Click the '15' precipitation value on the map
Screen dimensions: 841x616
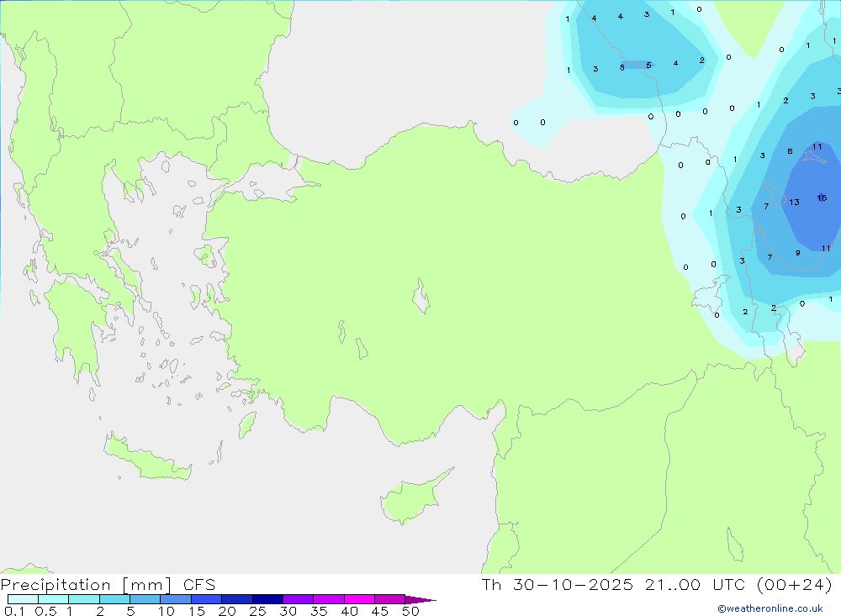[x=822, y=197]
